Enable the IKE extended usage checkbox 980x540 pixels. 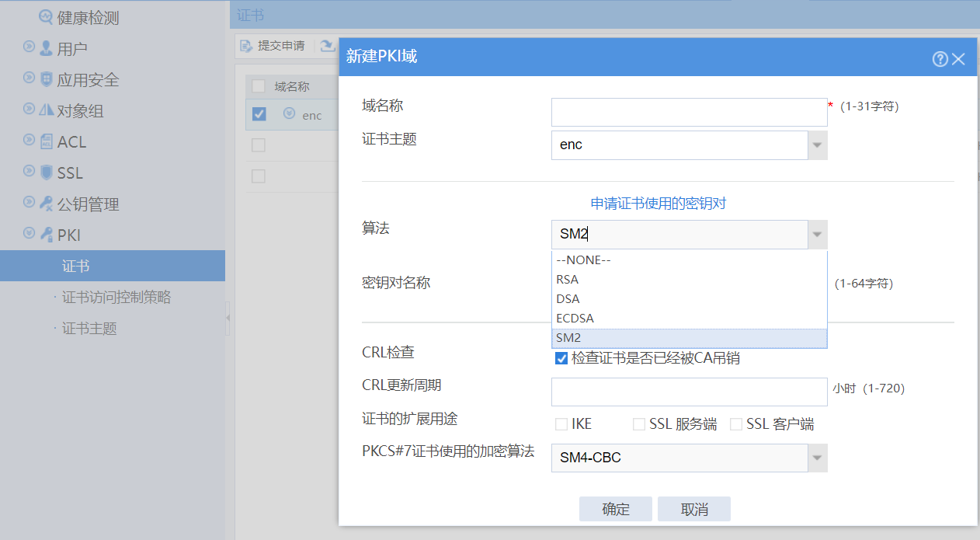[561, 424]
